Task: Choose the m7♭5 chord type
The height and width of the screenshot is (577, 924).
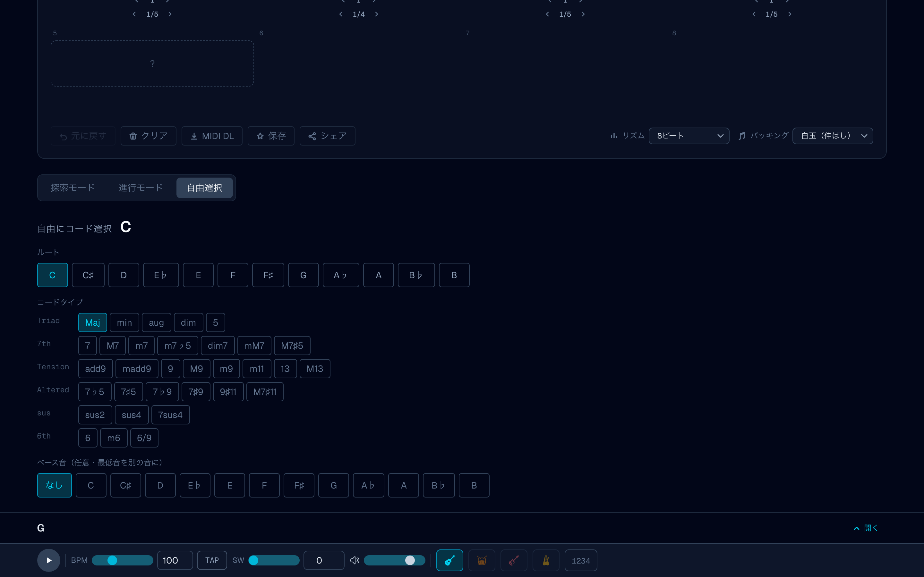Action: [177, 346]
